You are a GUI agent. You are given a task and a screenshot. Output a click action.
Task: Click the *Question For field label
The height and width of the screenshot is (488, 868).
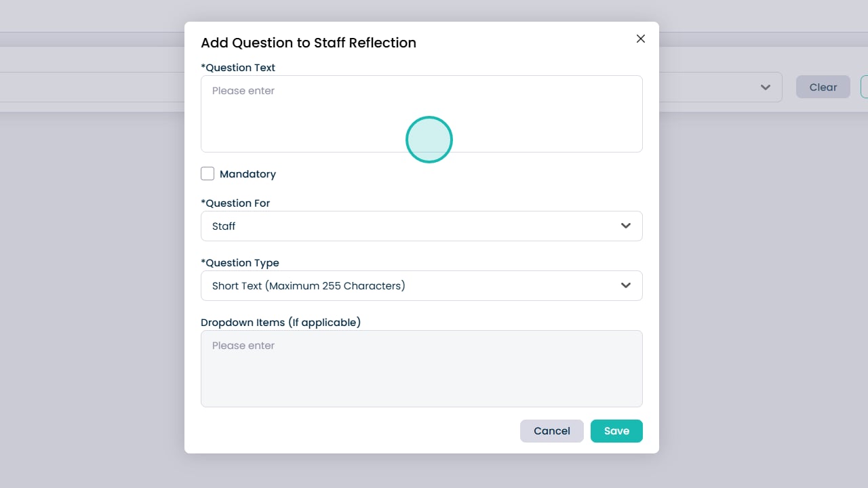pyautogui.click(x=235, y=203)
